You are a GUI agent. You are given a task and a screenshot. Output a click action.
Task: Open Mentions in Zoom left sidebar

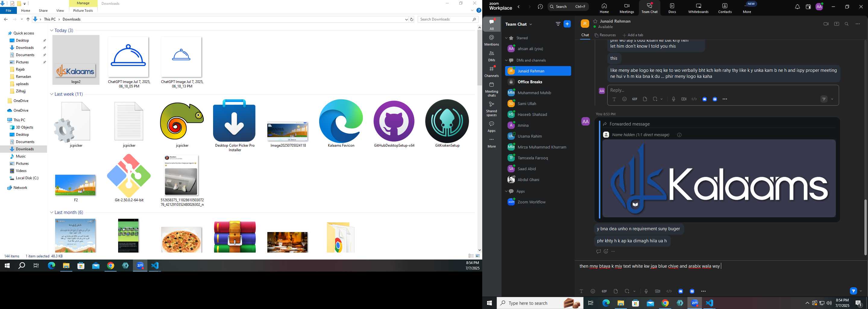492,40
